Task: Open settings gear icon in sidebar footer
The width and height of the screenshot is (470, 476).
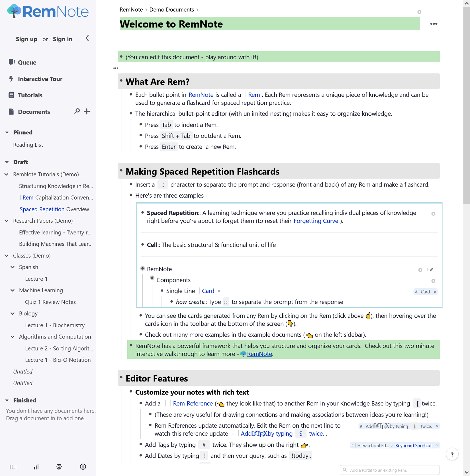Action: coord(59,467)
